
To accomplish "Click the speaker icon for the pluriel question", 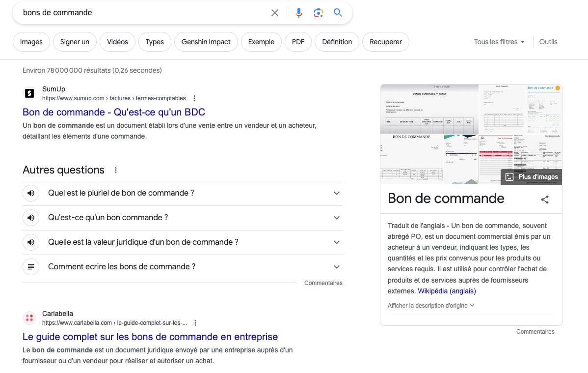I will (31, 193).
